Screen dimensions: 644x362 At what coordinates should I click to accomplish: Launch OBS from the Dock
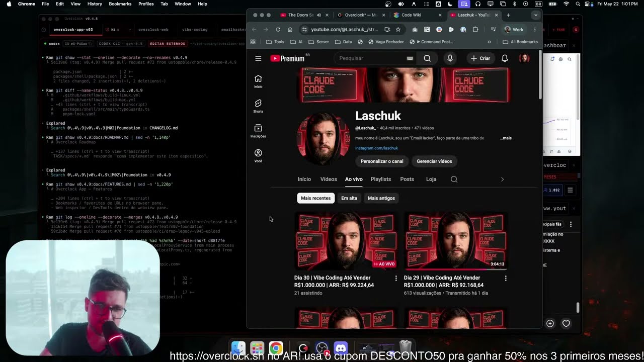tap(322, 348)
